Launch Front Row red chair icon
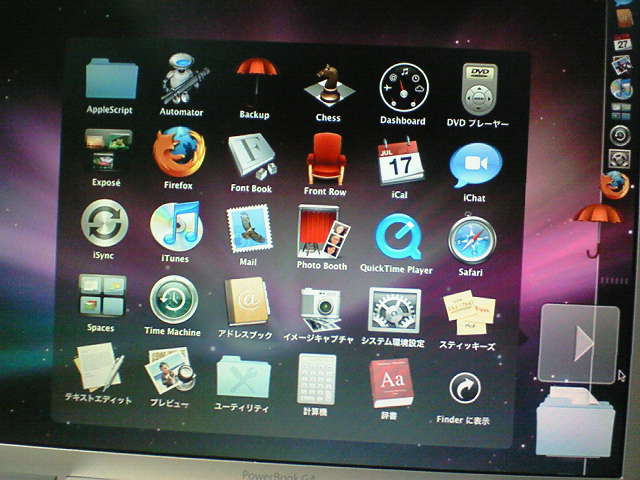 [x=326, y=158]
